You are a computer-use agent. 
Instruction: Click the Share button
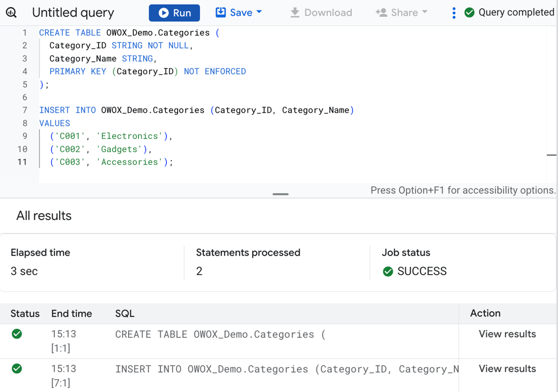pyautogui.click(x=397, y=13)
